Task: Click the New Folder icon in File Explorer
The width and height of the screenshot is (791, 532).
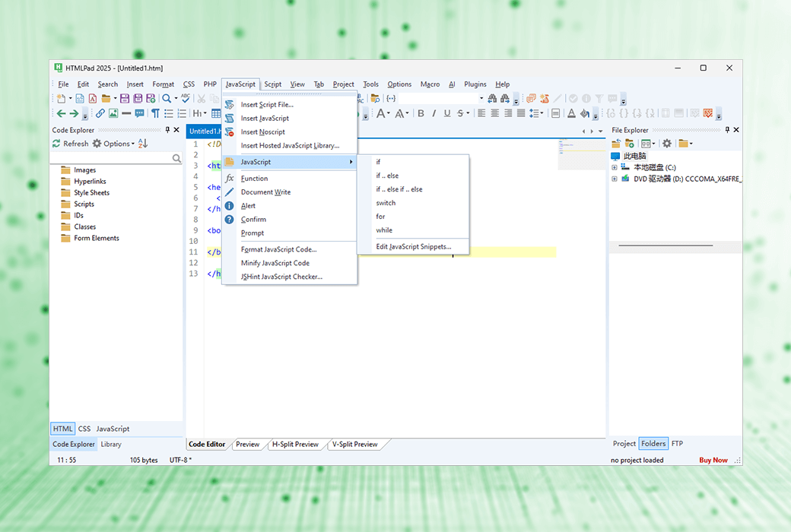Action: [629, 144]
